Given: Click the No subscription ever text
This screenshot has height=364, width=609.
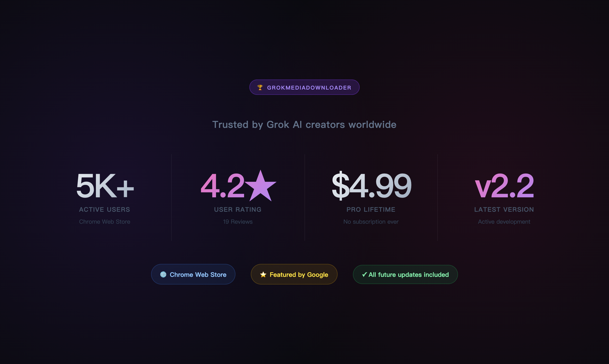Looking at the screenshot, I should pos(371,222).
